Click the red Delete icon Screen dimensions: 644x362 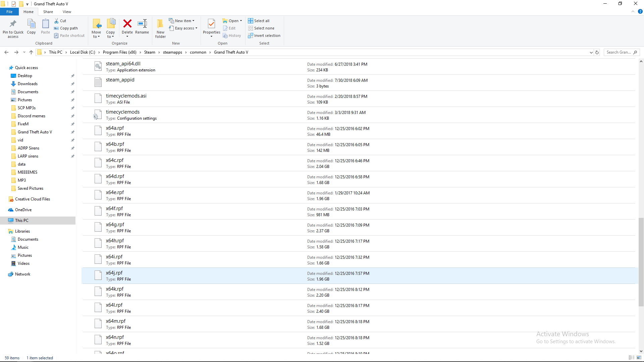(127, 23)
